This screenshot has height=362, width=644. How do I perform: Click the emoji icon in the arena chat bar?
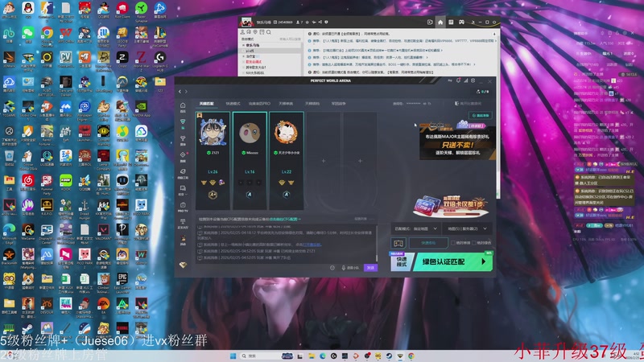(332, 268)
